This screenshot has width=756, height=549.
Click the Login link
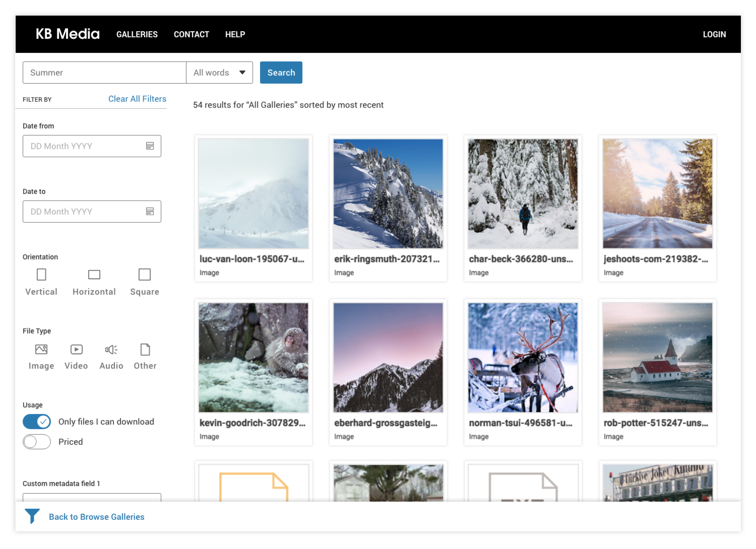714,34
